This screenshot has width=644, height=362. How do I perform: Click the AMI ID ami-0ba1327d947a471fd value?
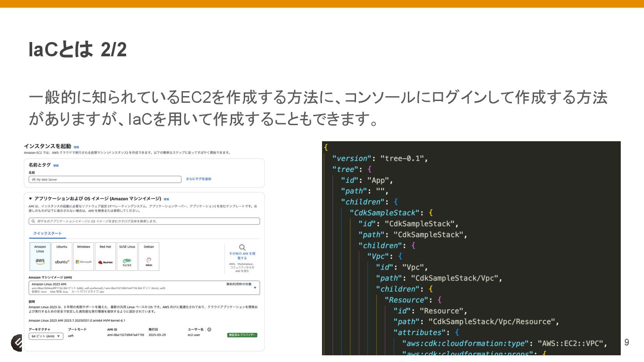click(x=125, y=335)
